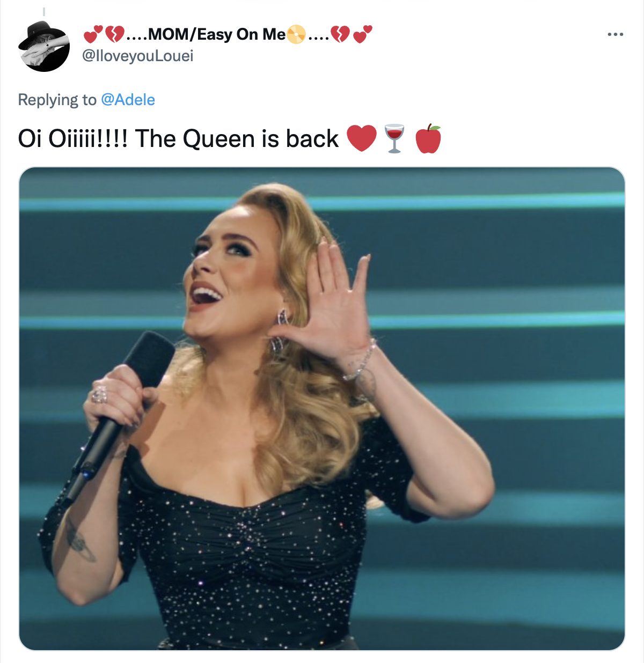Click the red heart emoji in tweet text
The width and height of the screenshot is (644, 663).
362,138
